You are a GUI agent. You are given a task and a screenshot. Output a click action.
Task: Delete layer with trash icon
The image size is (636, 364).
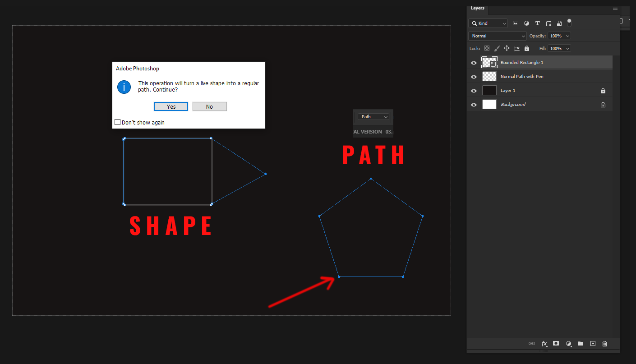604,343
